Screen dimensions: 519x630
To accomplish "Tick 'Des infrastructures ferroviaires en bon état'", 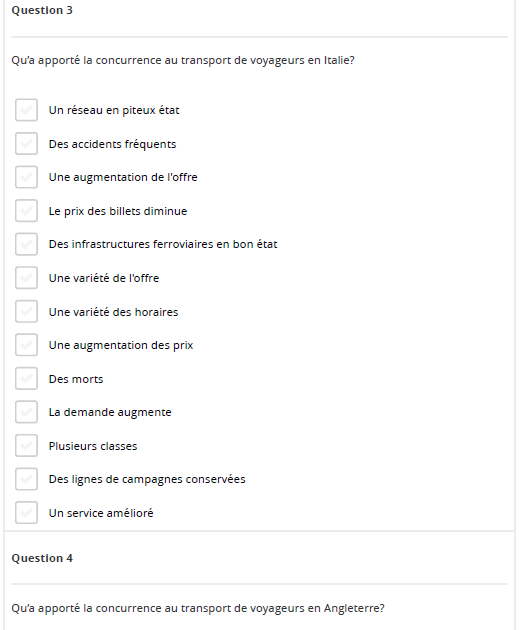I will click(x=27, y=244).
